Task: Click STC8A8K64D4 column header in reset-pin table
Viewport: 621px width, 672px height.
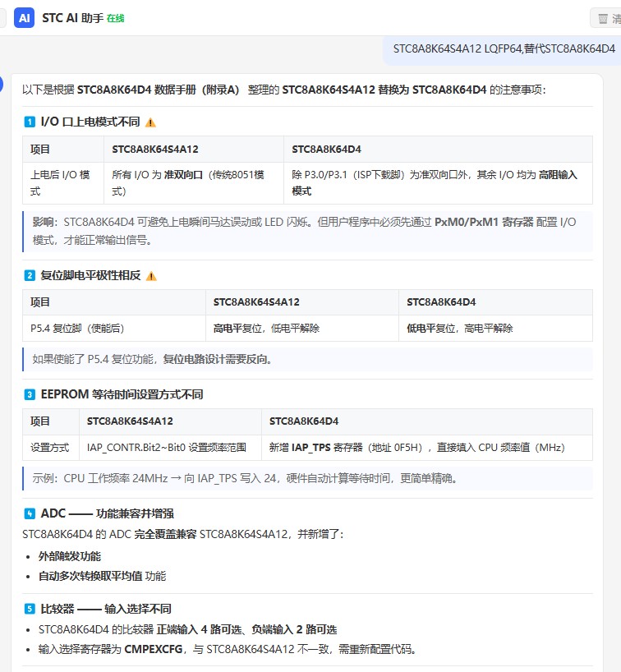Action: (x=495, y=302)
